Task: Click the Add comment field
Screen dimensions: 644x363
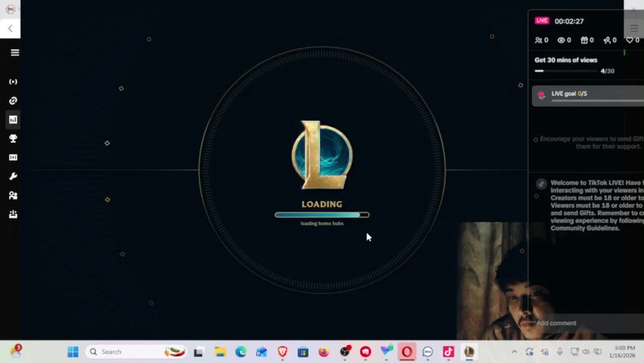Action: tap(587, 323)
